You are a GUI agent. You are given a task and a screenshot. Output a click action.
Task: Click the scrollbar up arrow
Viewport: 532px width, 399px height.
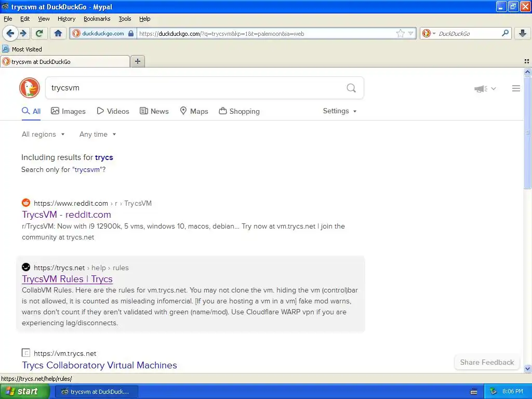pyautogui.click(x=527, y=72)
